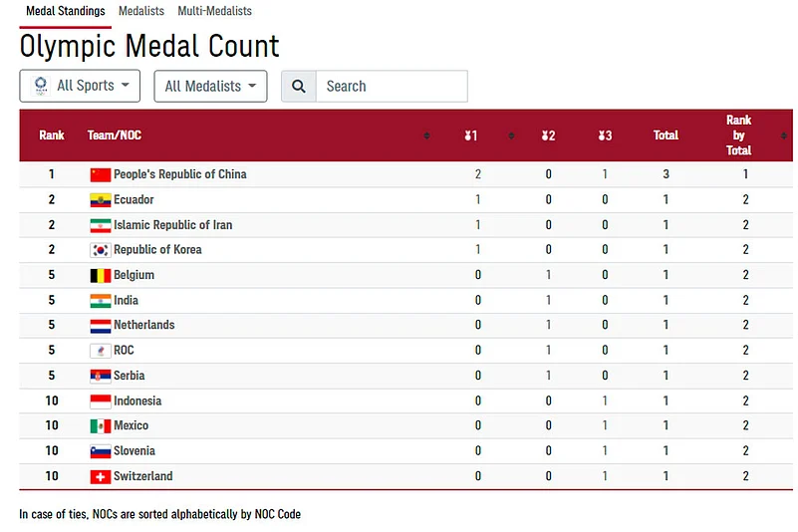Click the Republic of Korea flag icon
This screenshot has height=532, width=798.
pyautogui.click(x=101, y=250)
